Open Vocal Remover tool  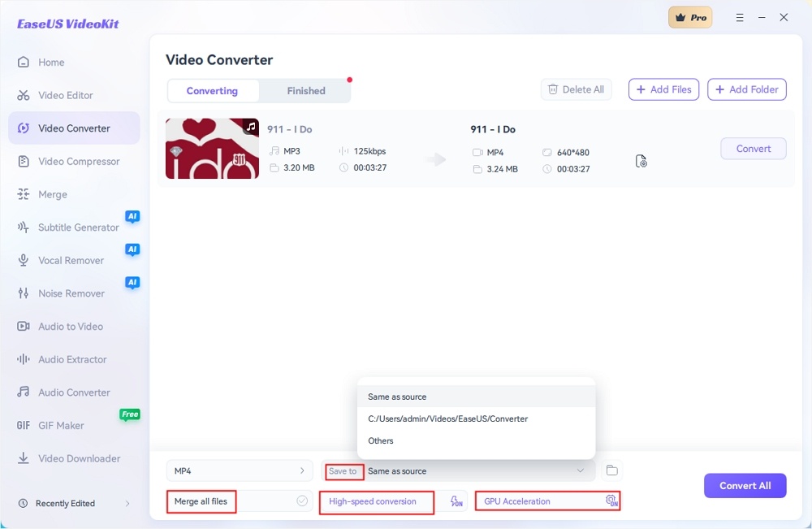click(61, 261)
